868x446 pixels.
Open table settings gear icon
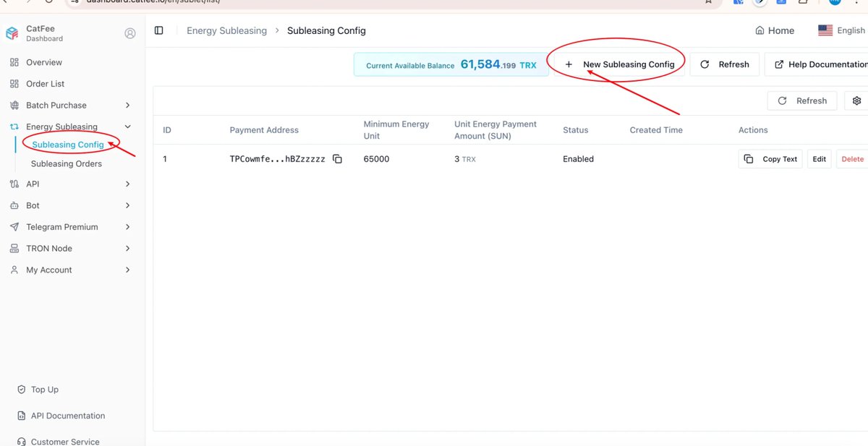[857, 100]
